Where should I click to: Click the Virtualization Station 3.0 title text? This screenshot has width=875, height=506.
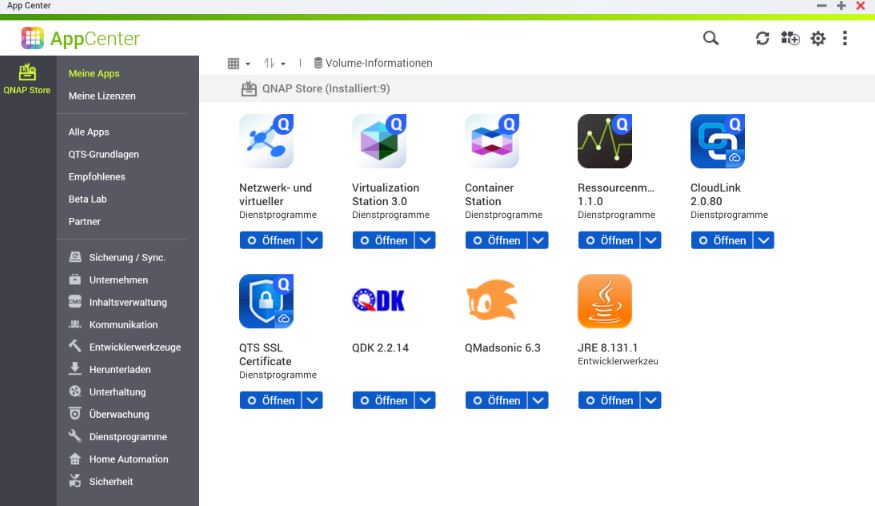coord(385,194)
